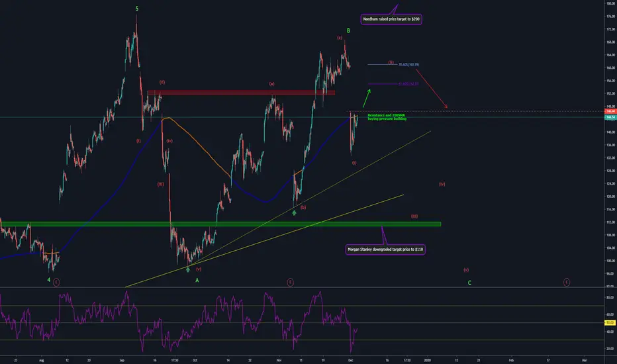This screenshot has width=617, height=364.
Task: Select the 78.60% Fibonacci level label
Action: coord(408,65)
